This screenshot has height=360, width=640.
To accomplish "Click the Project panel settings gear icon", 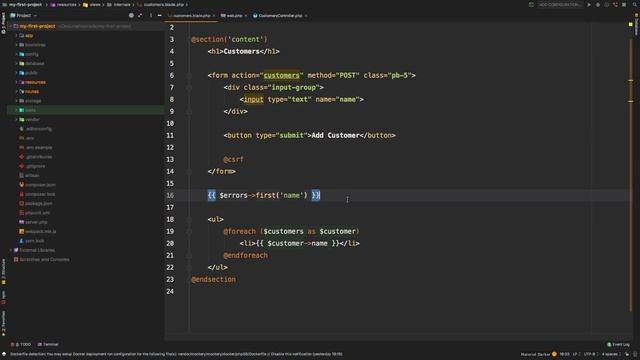I will click(131, 16).
